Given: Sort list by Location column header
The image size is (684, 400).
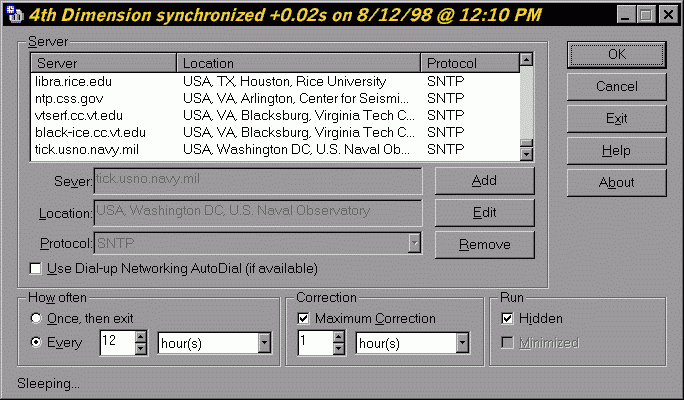Looking at the screenshot, I should point(298,63).
